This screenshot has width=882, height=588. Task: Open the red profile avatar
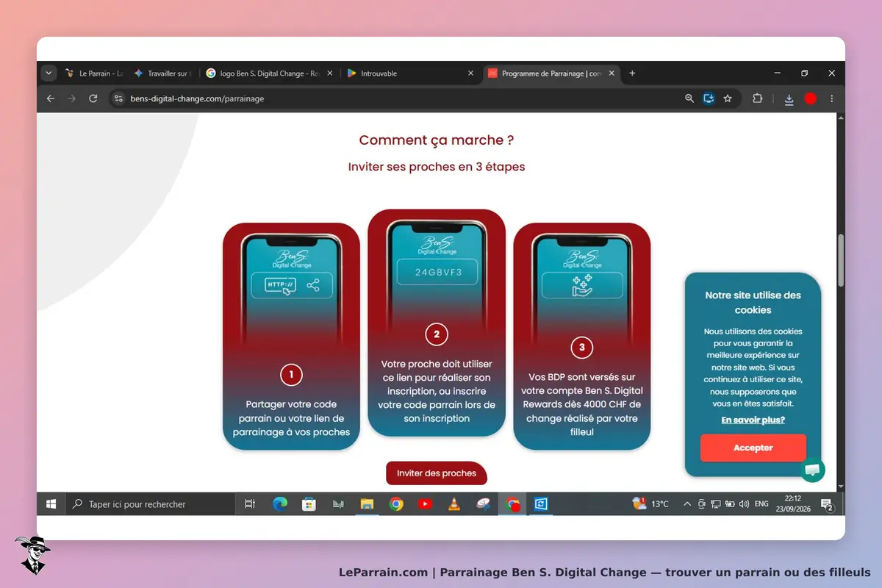(x=810, y=98)
